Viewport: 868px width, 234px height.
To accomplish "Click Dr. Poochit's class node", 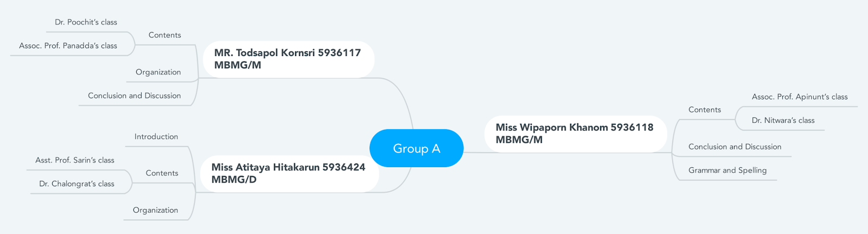I will 86,22.
